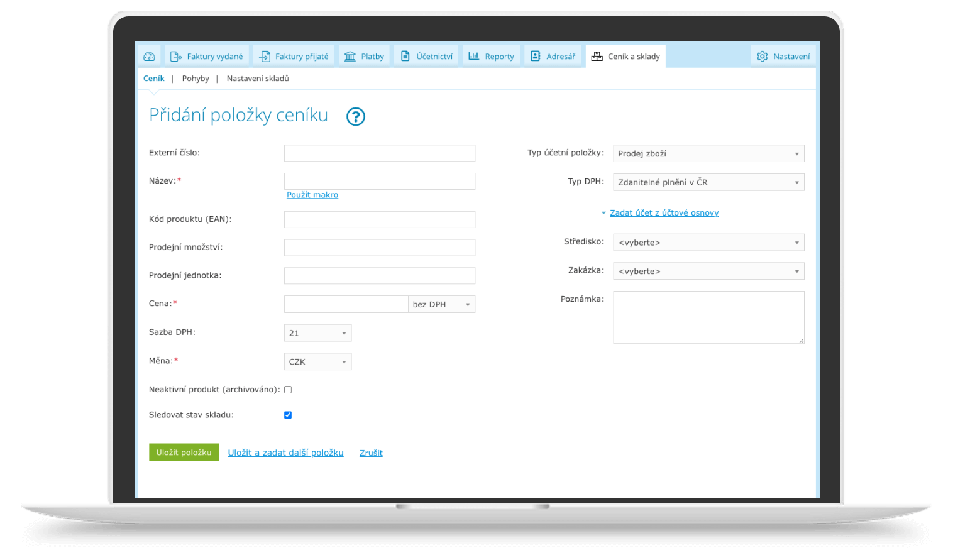This screenshot has width=953, height=560.
Task: Uncheck Sledovat stav skladu checkbox
Action: coord(288,415)
